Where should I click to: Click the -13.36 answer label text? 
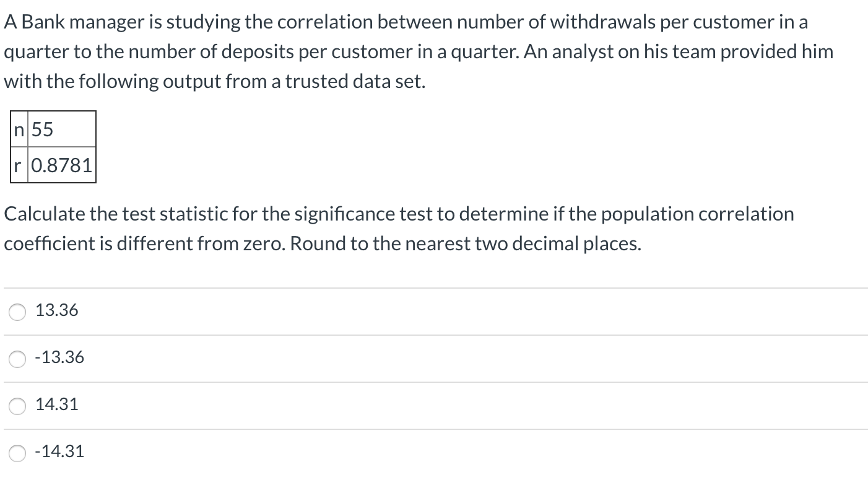(x=59, y=358)
